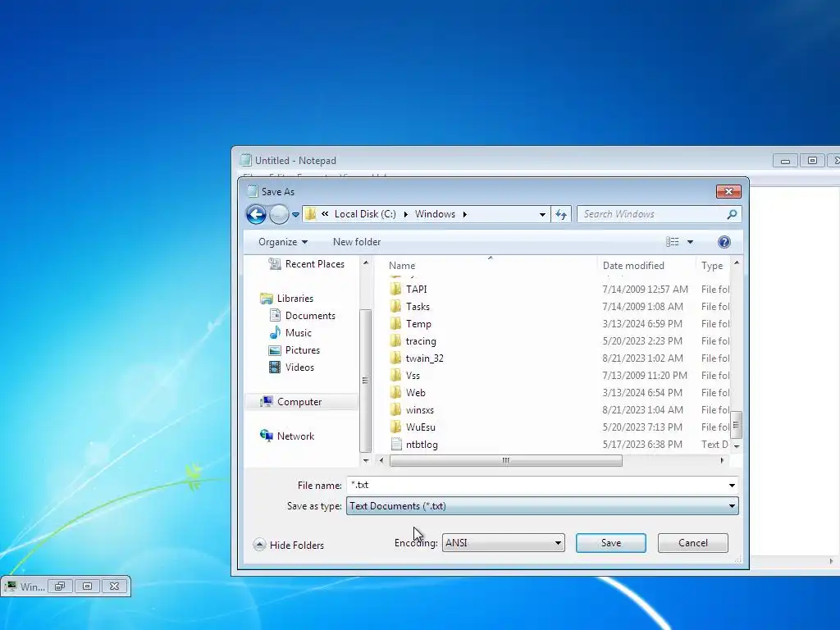Click the Vss folder icon

(x=395, y=375)
